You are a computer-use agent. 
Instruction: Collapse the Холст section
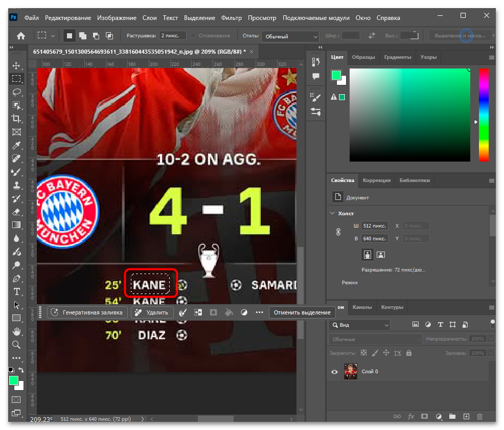pos(333,213)
